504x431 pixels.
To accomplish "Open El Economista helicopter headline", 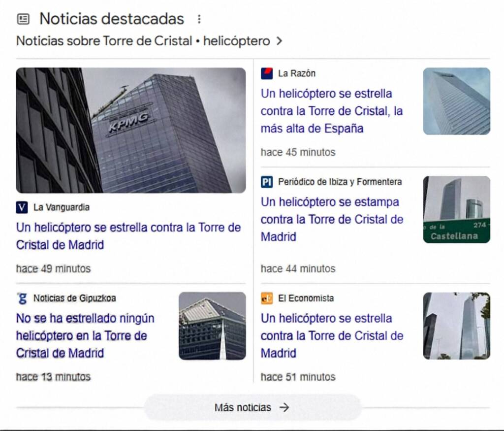I will click(x=332, y=336).
